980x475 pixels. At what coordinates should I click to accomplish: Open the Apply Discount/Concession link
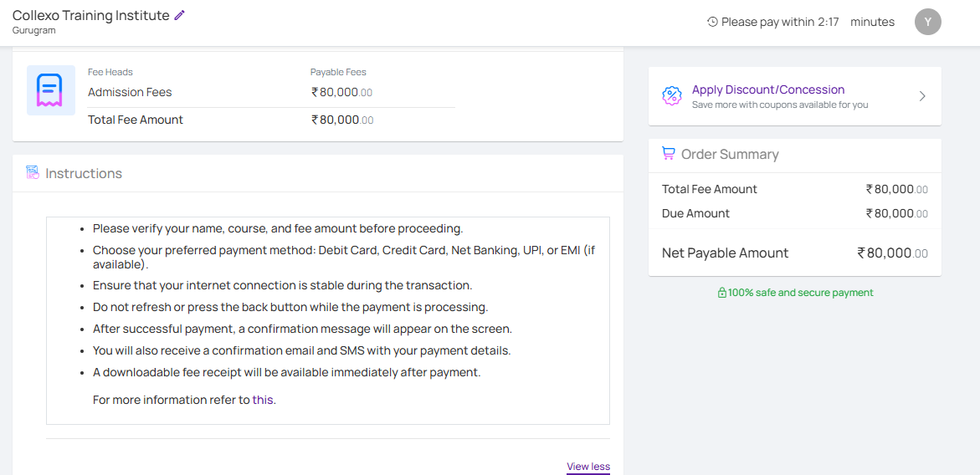(767, 89)
